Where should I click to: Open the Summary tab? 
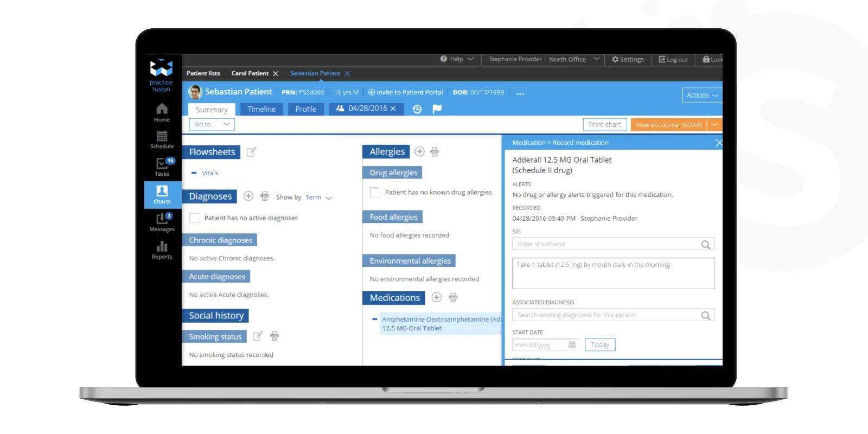pyautogui.click(x=212, y=110)
